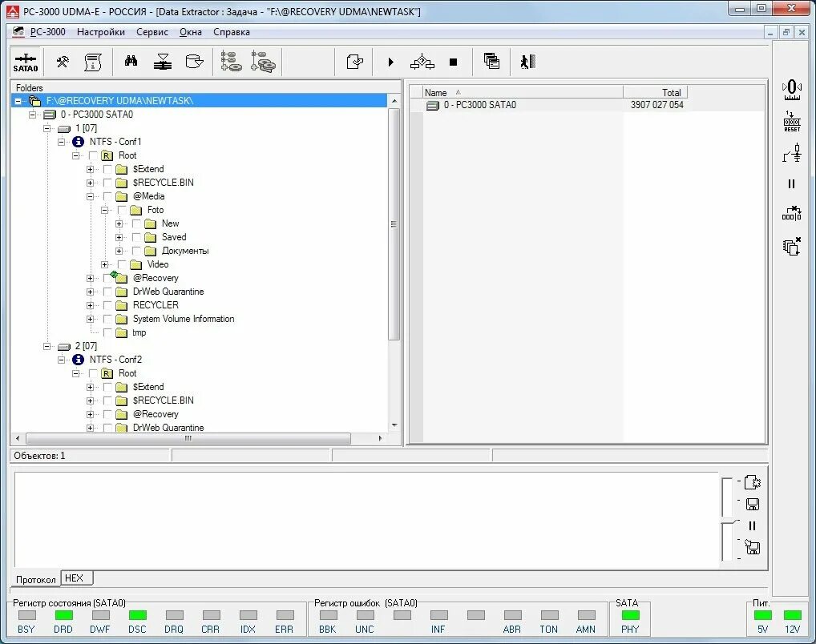816x644 pixels.
Task: Open the Сервис menu
Action: [x=152, y=32]
